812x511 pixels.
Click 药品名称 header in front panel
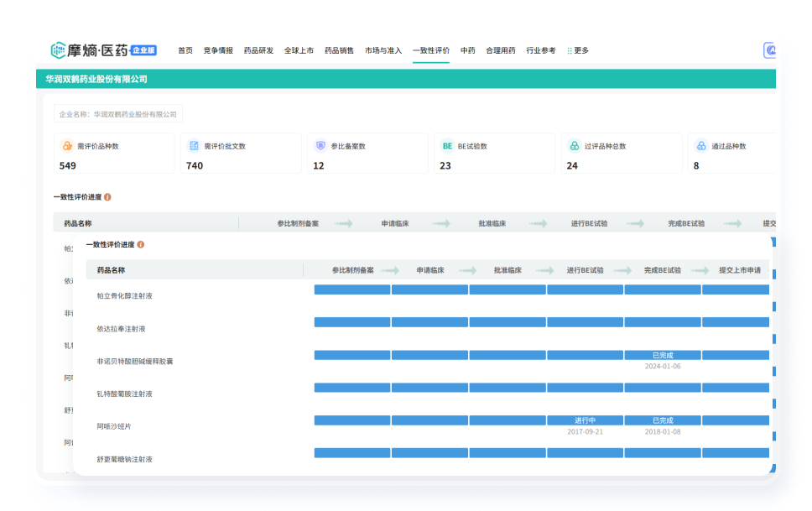111,270
